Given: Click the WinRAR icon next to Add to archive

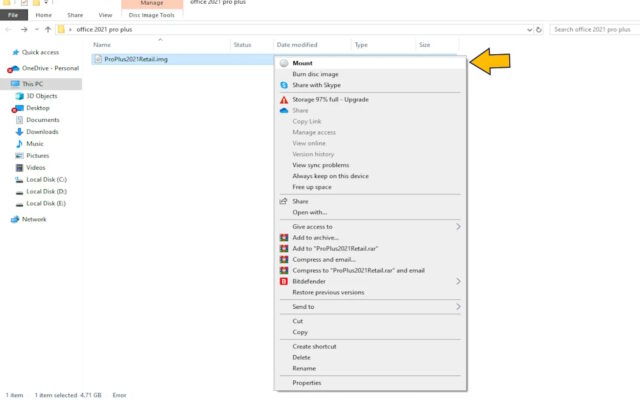Looking at the screenshot, I should 284,237.
